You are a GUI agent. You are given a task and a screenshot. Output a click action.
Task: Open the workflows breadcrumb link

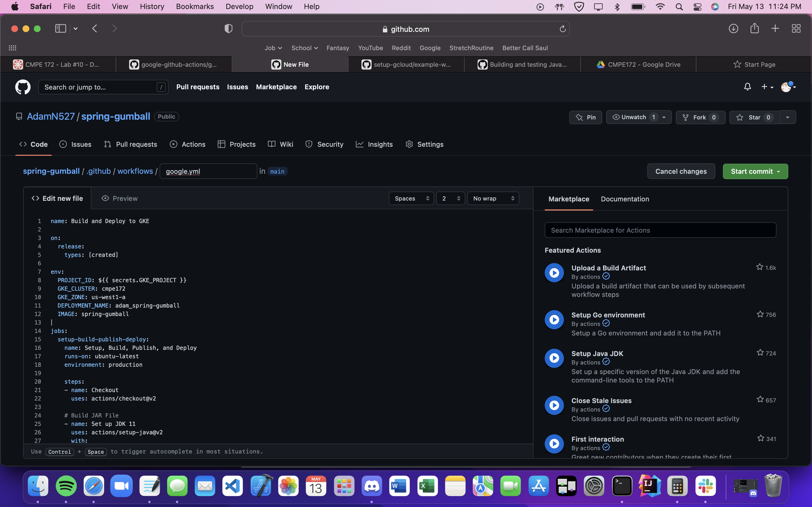tap(135, 171)
